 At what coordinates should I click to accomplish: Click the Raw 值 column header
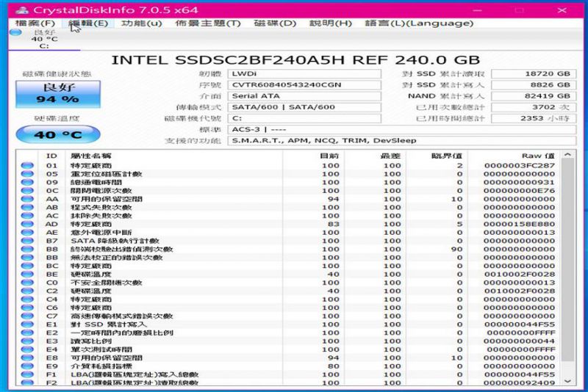[515, 156]
